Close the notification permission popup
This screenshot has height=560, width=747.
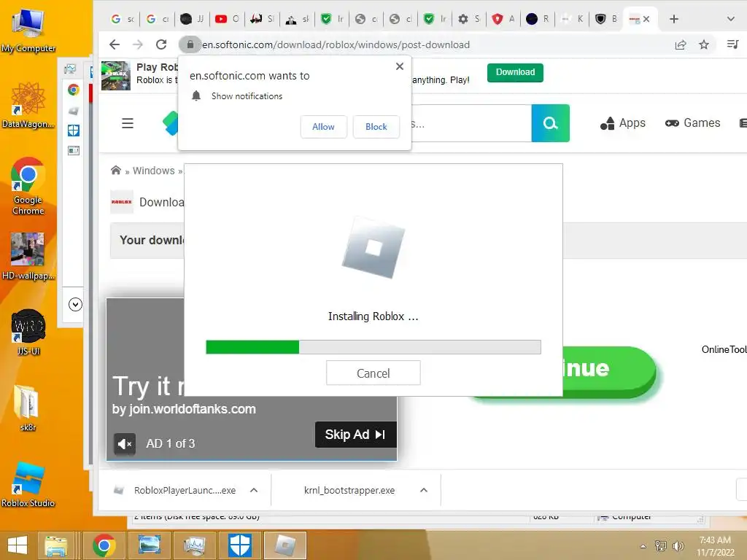(x=400, y=66)
